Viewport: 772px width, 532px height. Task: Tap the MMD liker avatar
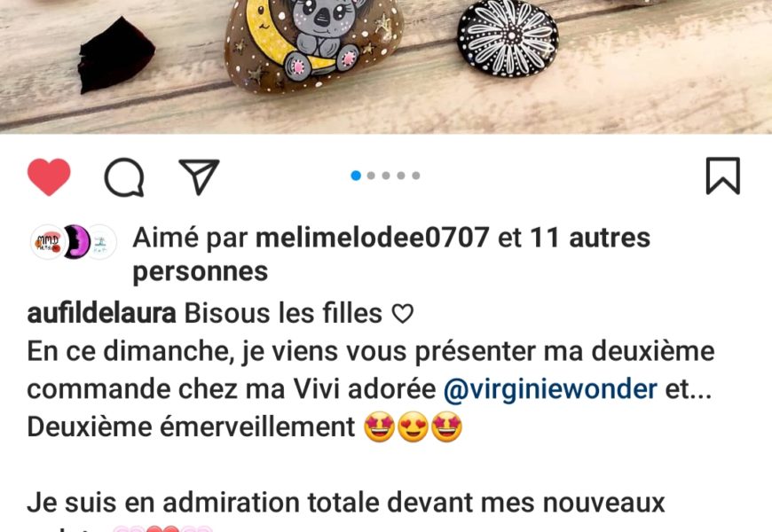pyautogui.click(x=47, y=242)
